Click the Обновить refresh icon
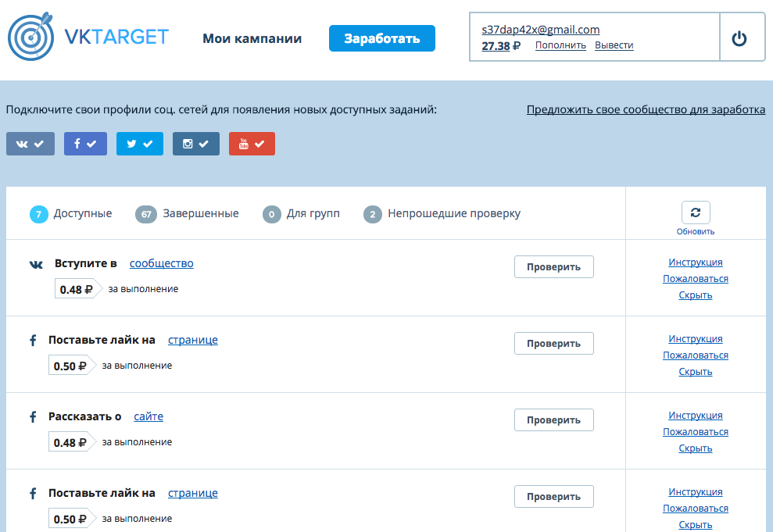This screenshot has height=532, width=773. tap(696, 212)
